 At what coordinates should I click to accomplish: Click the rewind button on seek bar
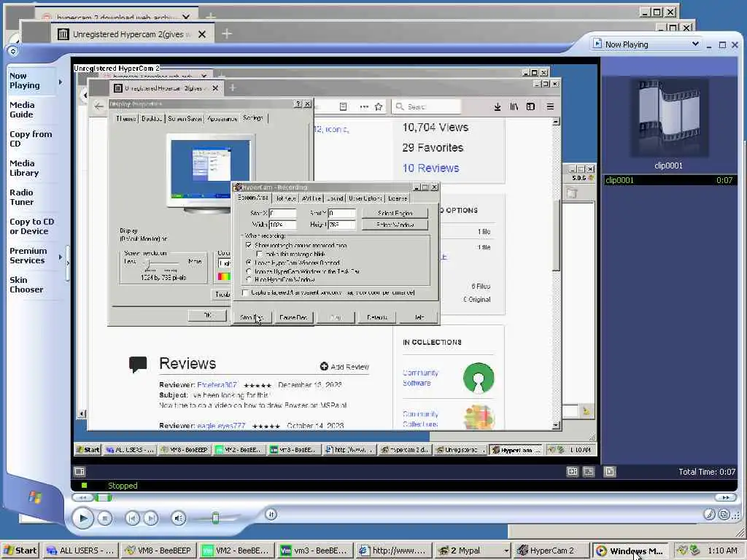click(x=82, y=497)
